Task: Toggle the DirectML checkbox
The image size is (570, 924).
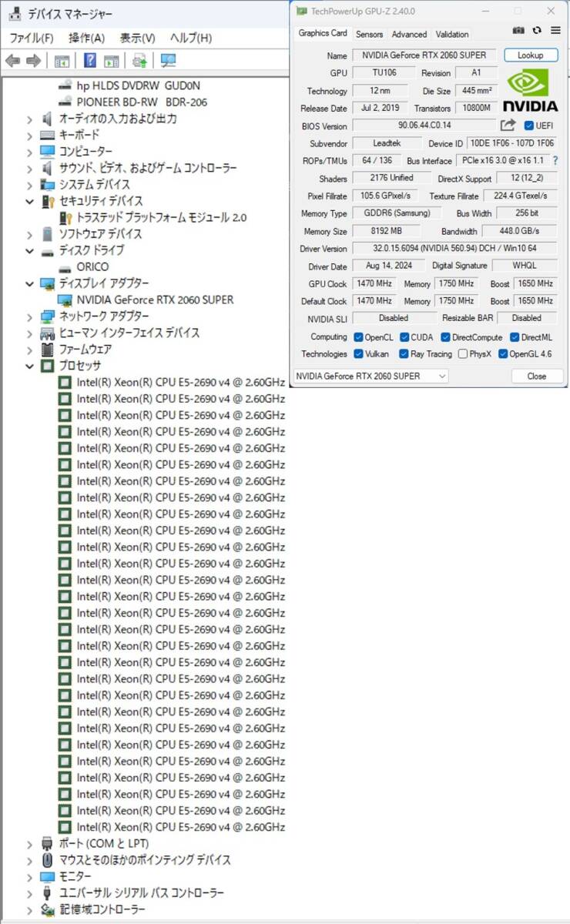Action: [x=514, y=337]
